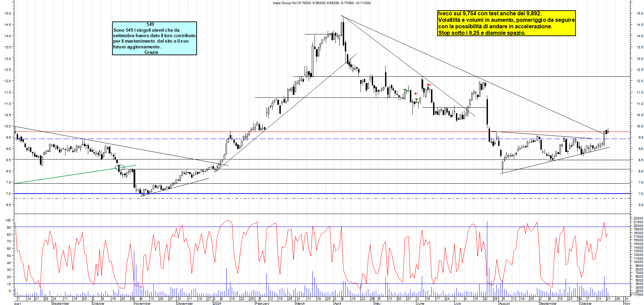
Task: Click the 'December' label on the date axis
Action: 185,303
